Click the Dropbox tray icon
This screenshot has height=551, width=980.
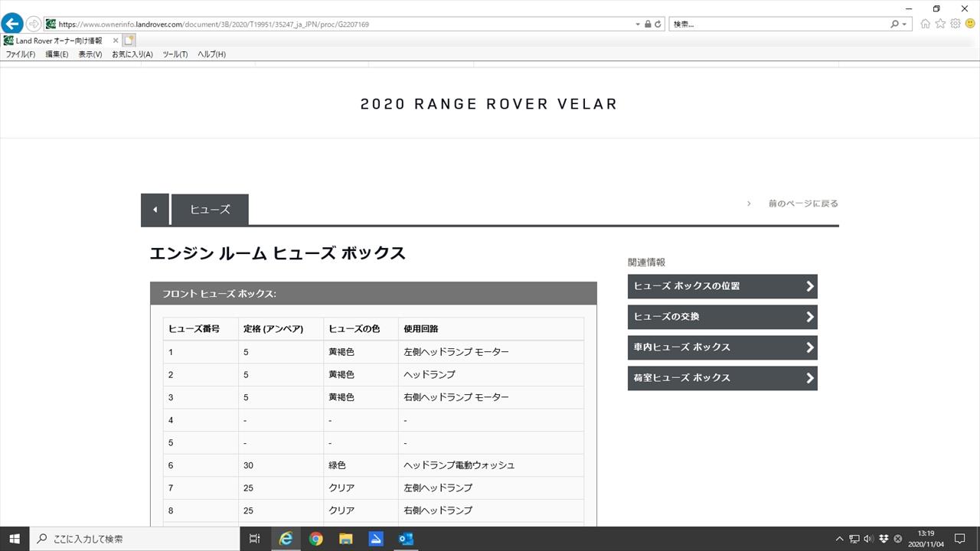tap(884, 539)
